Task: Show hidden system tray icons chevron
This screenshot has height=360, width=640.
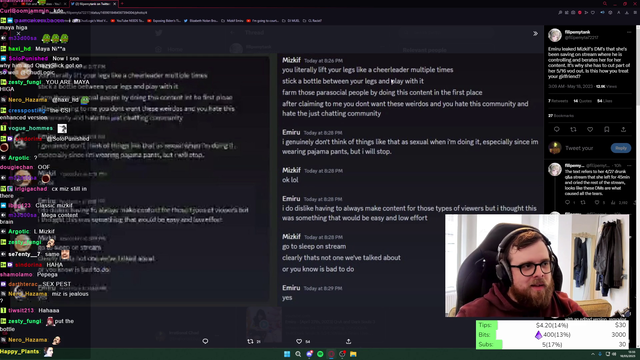Action: (593, 354)
